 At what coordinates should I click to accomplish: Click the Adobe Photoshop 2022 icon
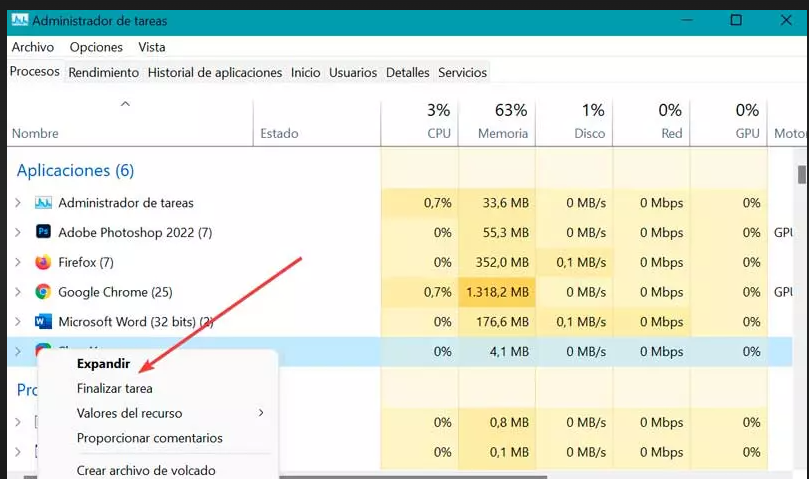(43, 233)
